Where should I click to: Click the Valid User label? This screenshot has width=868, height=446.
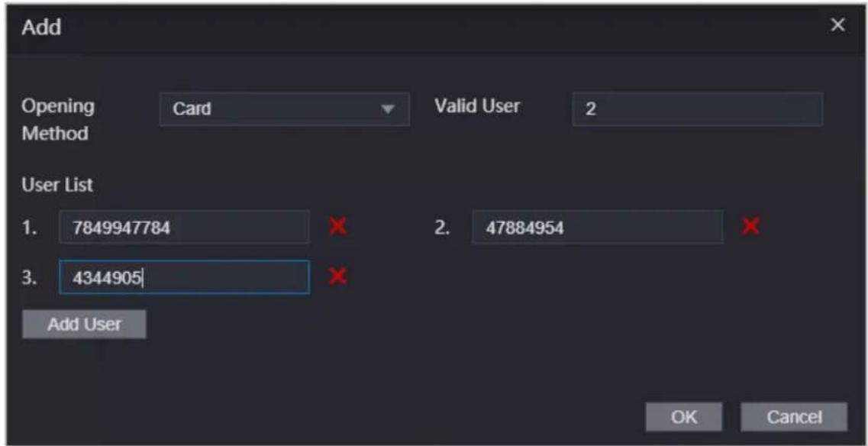coord(476,106)
